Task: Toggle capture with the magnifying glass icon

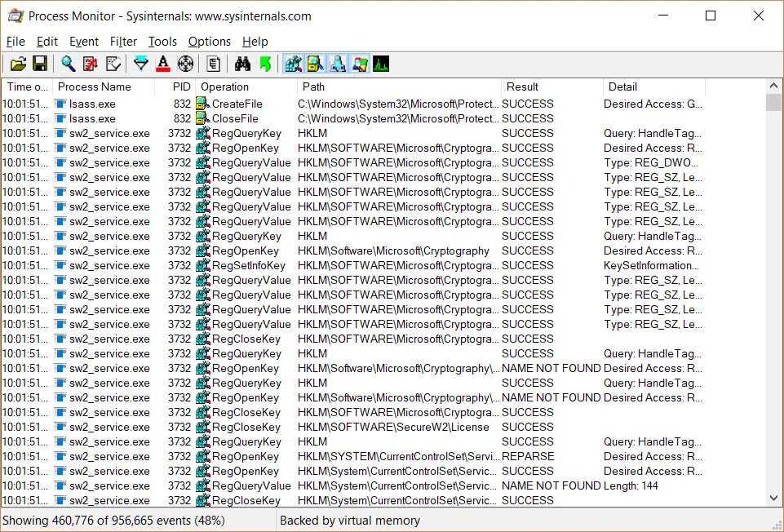Action: [68, 64]
